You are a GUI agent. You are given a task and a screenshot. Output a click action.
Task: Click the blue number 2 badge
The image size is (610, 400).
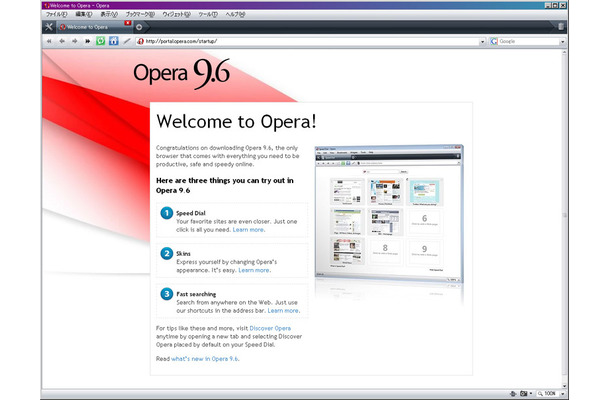[x=167, y=253]
